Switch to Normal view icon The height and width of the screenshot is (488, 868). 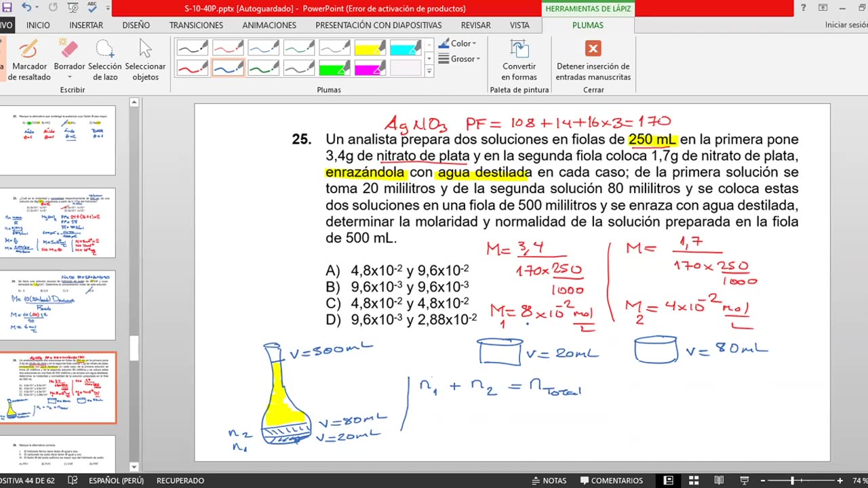click(668, 481)
